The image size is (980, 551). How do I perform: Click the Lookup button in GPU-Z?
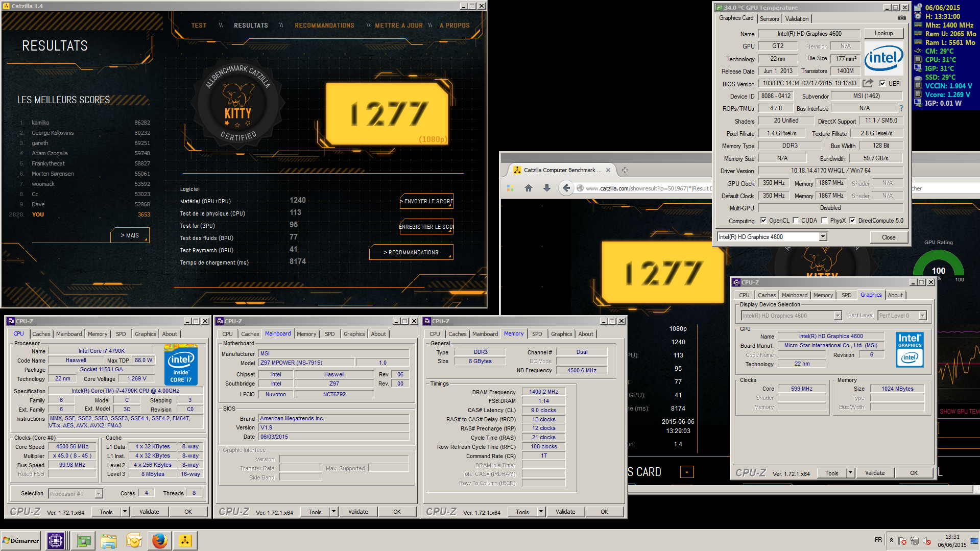point(883,33)
